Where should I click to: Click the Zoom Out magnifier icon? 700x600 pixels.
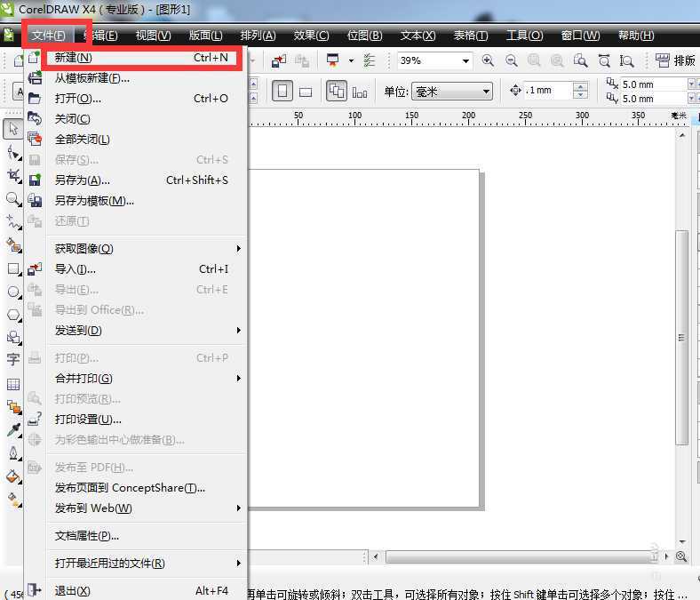[512, 60]
